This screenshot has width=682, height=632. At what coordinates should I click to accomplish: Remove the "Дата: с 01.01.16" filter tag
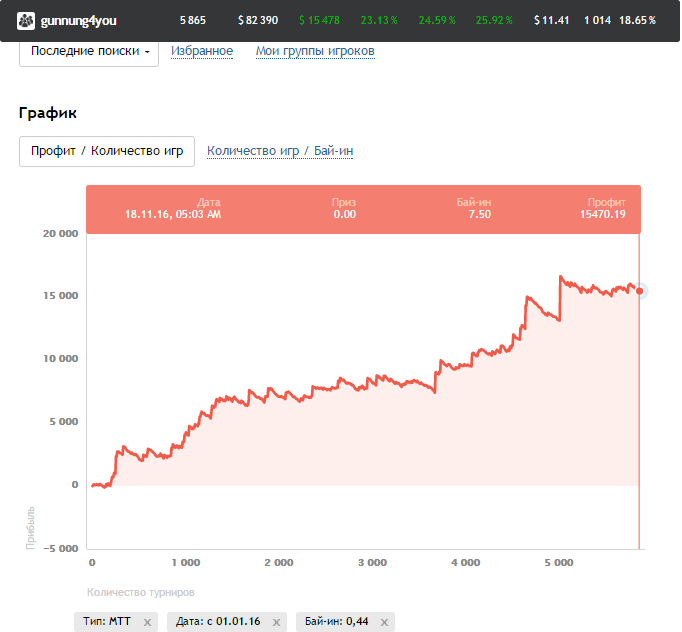tap(275, 622)
